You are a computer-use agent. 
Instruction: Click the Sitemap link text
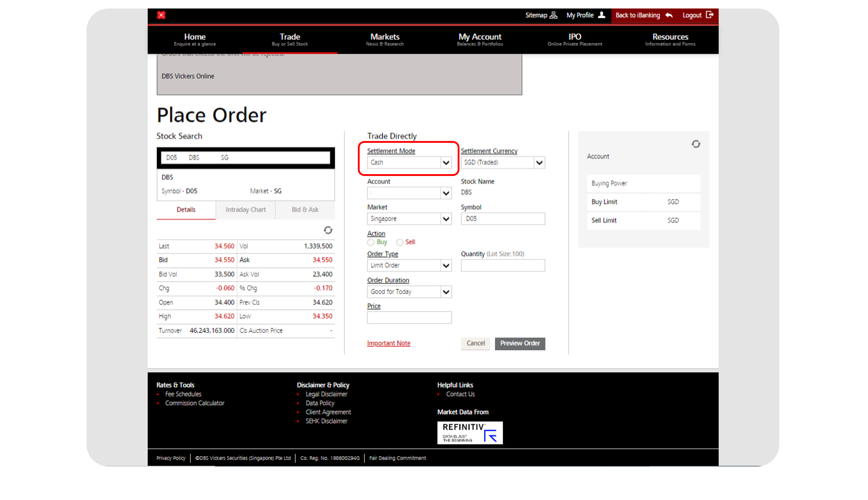536,15
